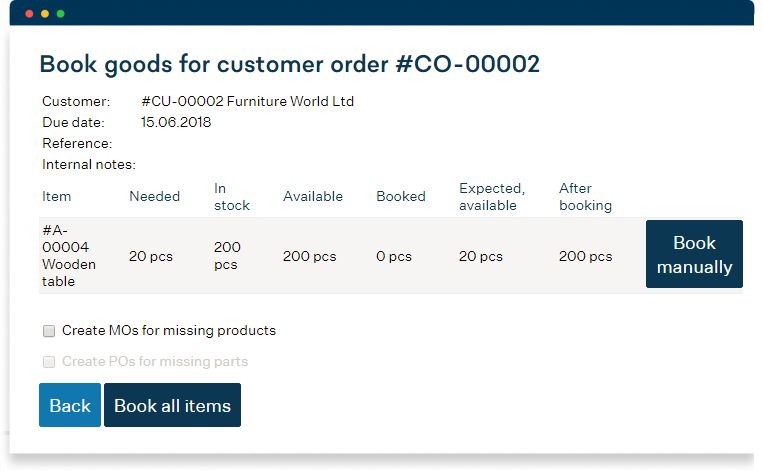The width and height of the screenshot is (763, 471).
Task: Click the Expected, available column header
Action: coord(491,197)
